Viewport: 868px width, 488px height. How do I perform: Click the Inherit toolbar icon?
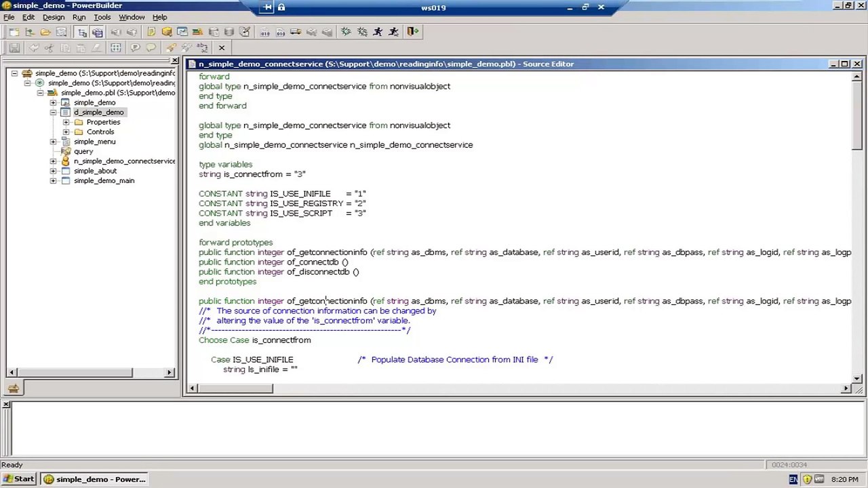[x=30, y=32]
